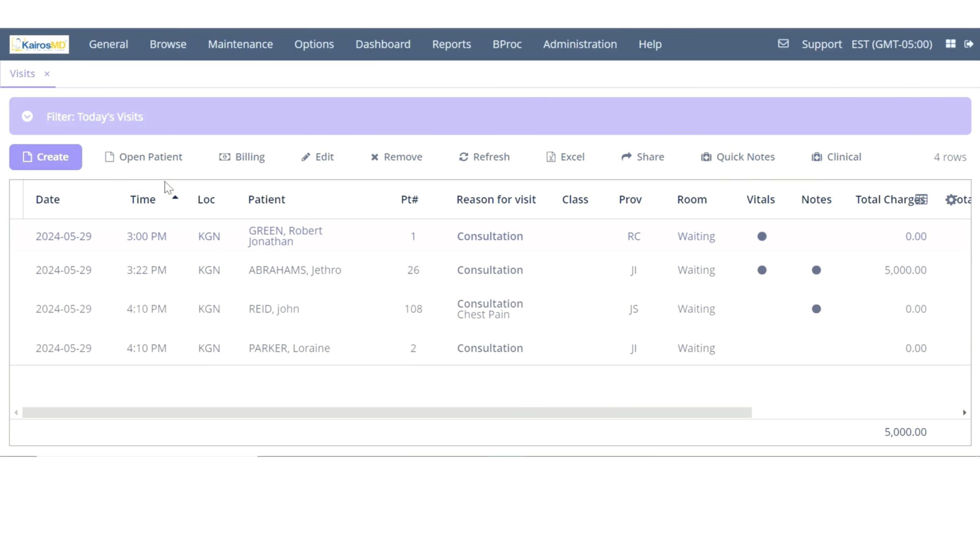Open the table settings gear icon
This screenshot has height=534, width=980.
pyautogui.click(x=951, y=200)
